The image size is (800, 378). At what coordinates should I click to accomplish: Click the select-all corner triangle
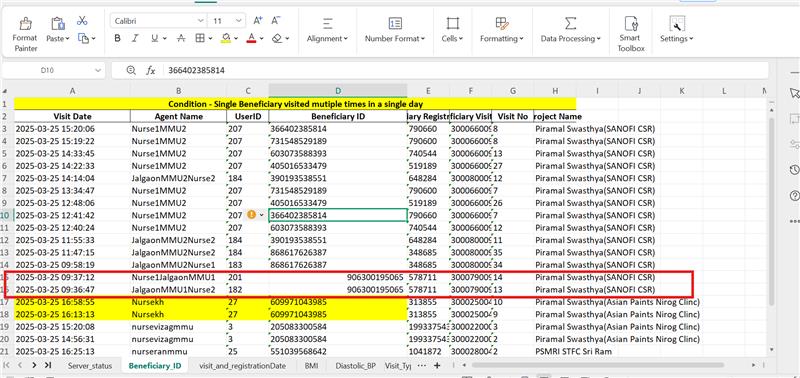(5, 91)
